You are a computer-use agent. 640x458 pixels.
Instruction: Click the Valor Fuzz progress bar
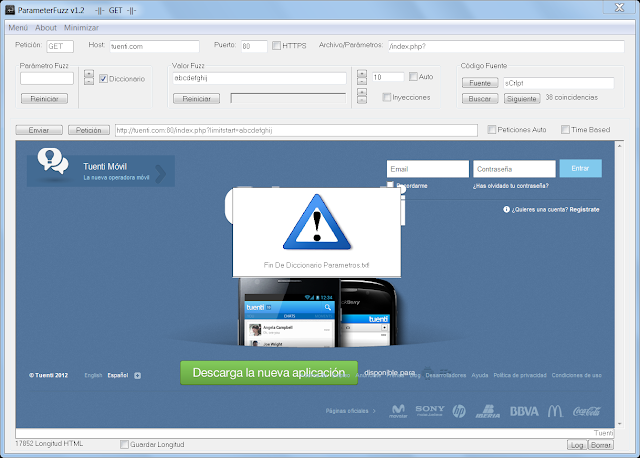coord(288,98)
